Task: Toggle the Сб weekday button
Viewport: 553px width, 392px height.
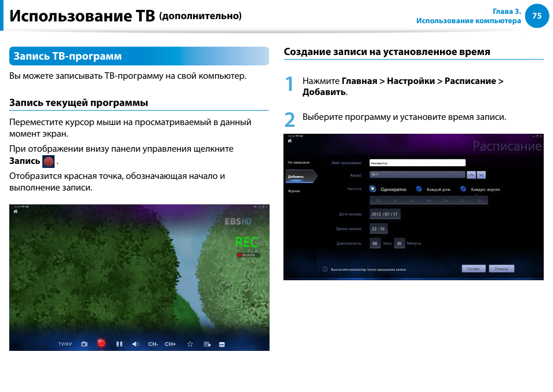Action: 463,200
